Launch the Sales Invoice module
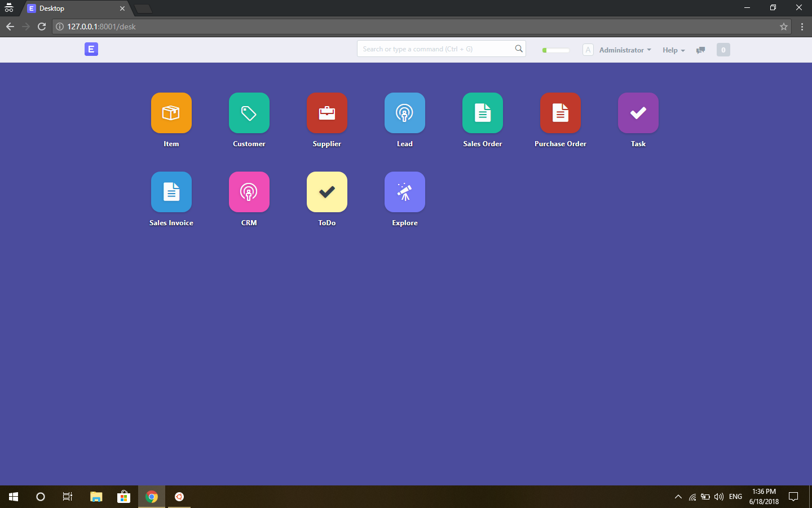 pos(171,192)
